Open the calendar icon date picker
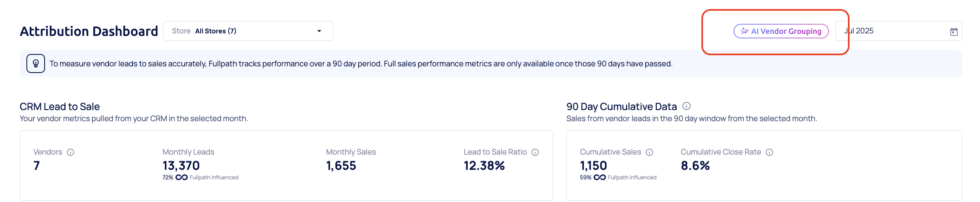The image size is (980, 202). coord(954,32)
